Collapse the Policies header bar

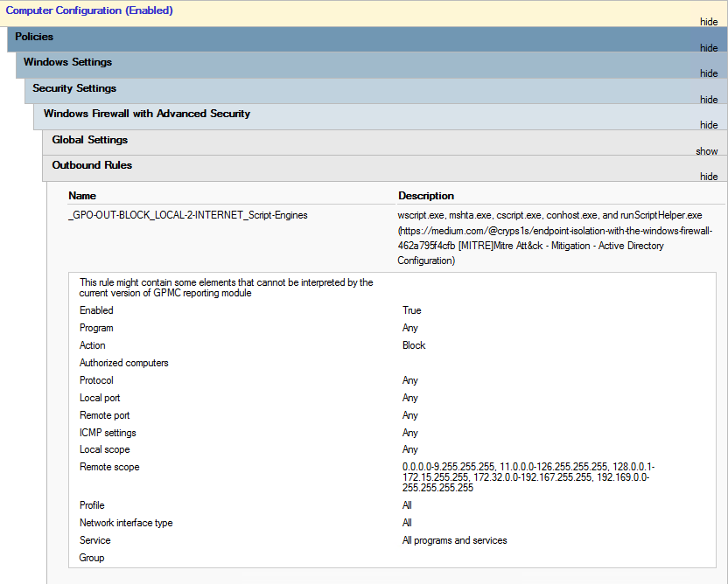[x=34, y=37]
